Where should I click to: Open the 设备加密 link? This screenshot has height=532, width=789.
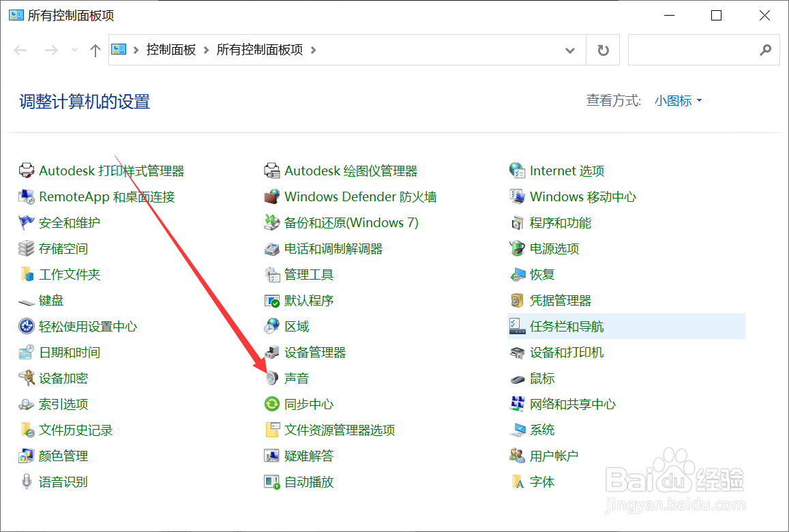pyautogui.click(x=63, y=378)
